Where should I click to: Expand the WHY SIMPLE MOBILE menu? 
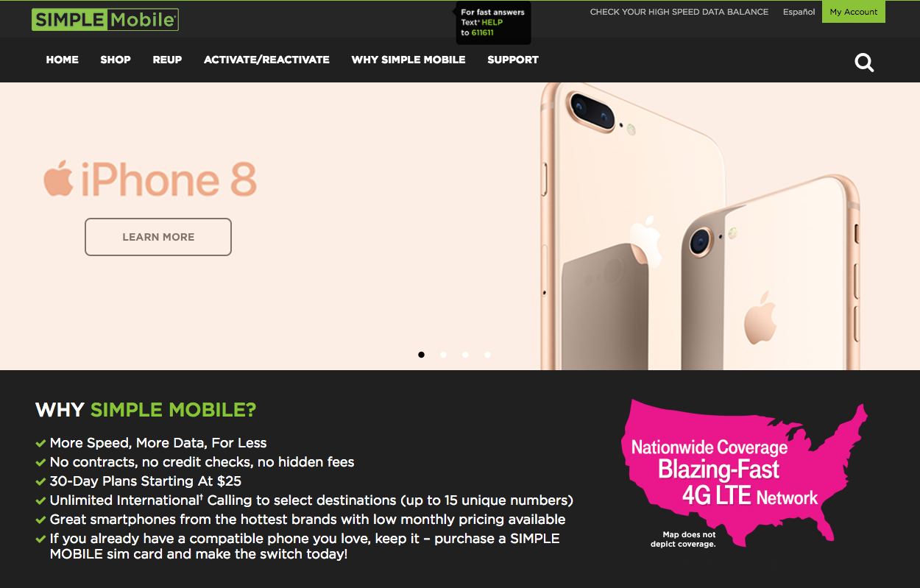pyautogui.click(x=408, y=60)
